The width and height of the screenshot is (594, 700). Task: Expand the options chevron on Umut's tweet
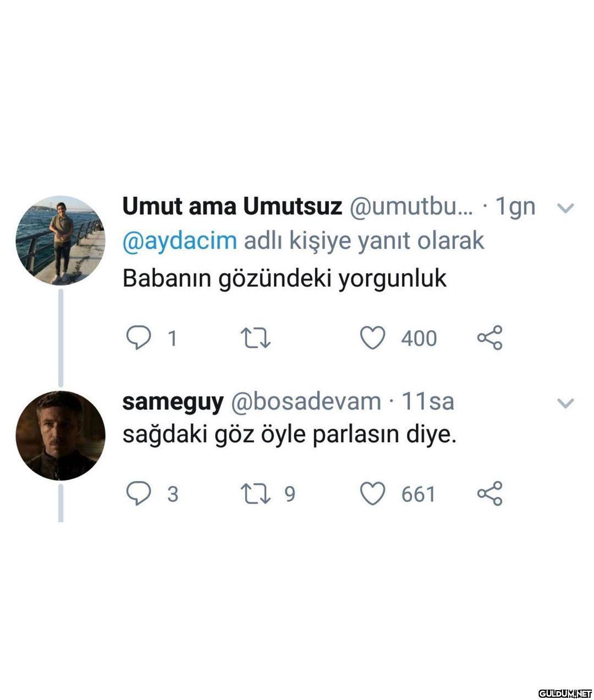[565, 208]
